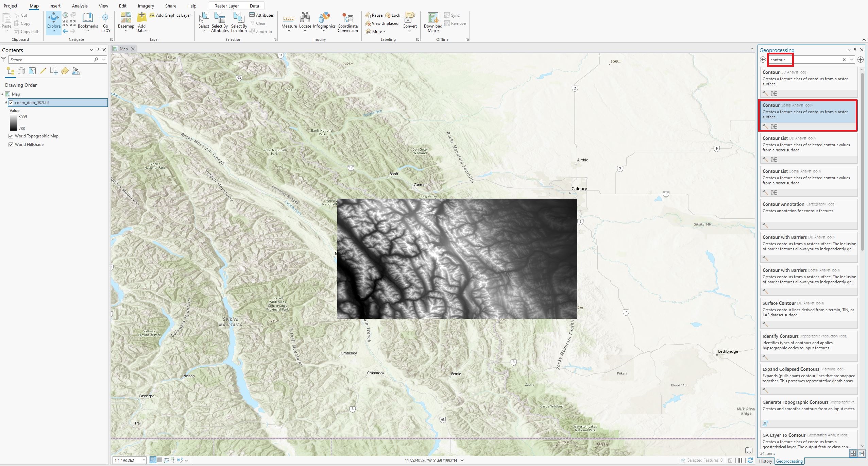Click Download Map icon
The width and height of the screenshot is (868, 466).
(x=433, y=18)
